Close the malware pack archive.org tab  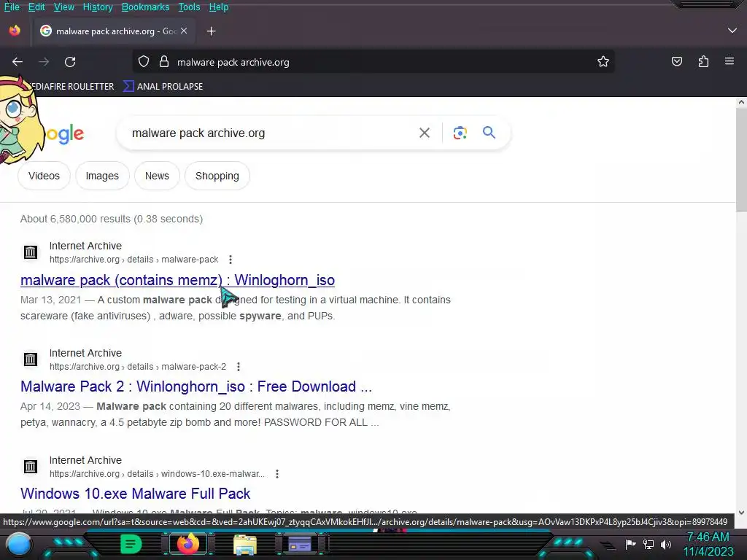tap(184, 31)
